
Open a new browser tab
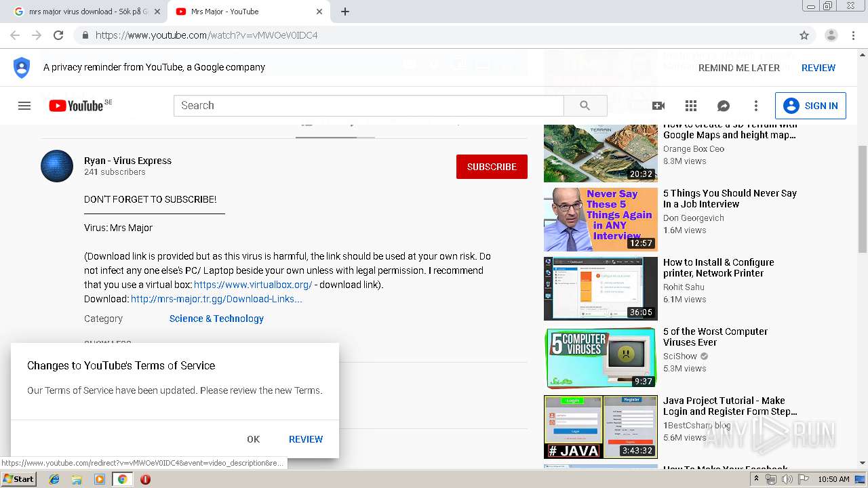tap(345, 12)
